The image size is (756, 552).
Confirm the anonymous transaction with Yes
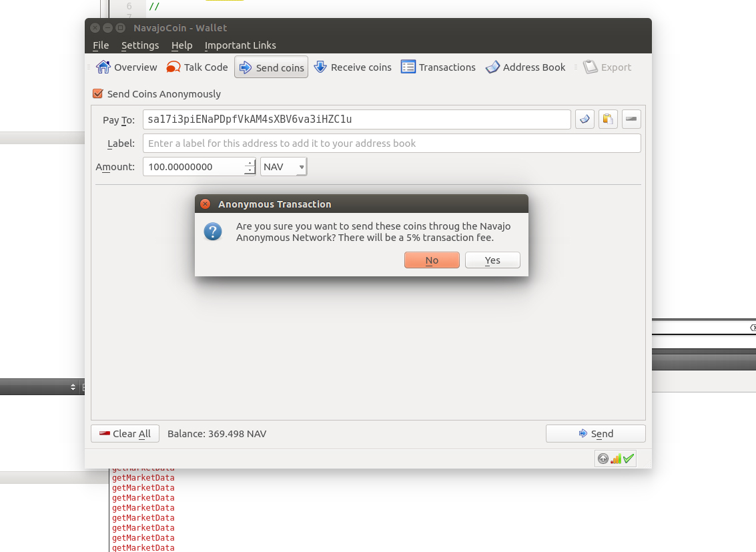point(492,260)
